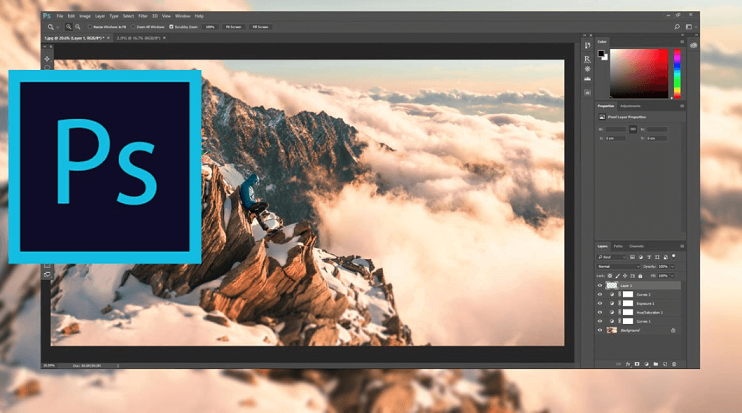Open the workspace switcher icon
Image resolution: width=742 pixels, height=413 pixels.
click(x=689, y=27)
